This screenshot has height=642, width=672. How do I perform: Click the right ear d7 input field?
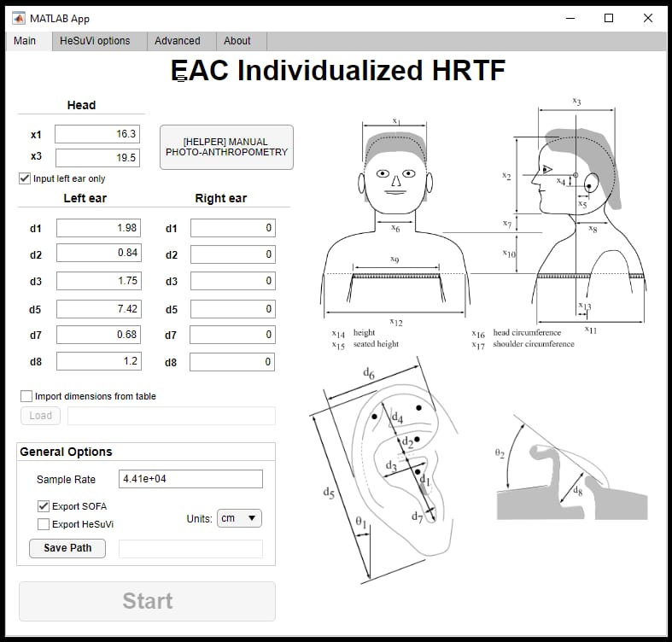pyautogui.click(x=232, y=335)
